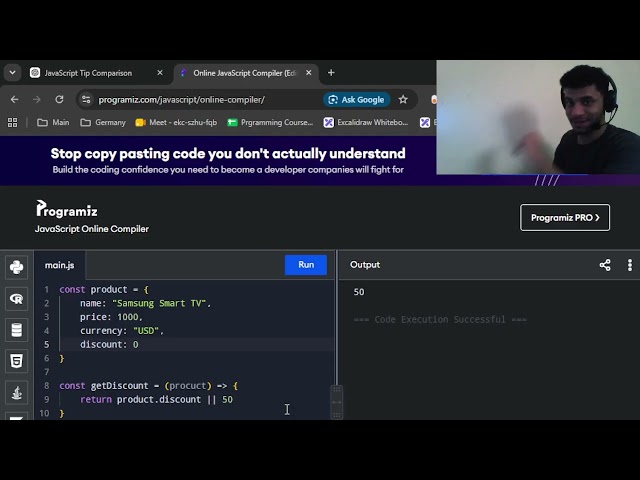Click line 'return product.discount || 50'
Image resolution: width=640 pixels, height=480 pixels.
156,400
